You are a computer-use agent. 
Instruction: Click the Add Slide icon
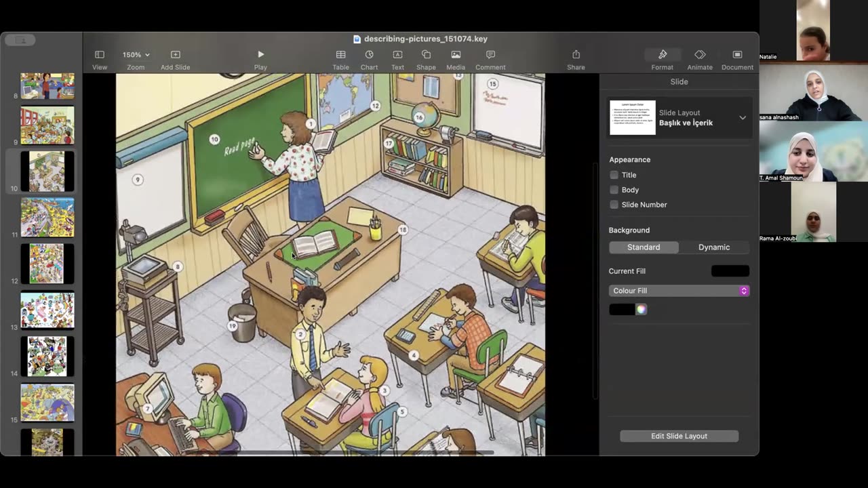point(175,54)
